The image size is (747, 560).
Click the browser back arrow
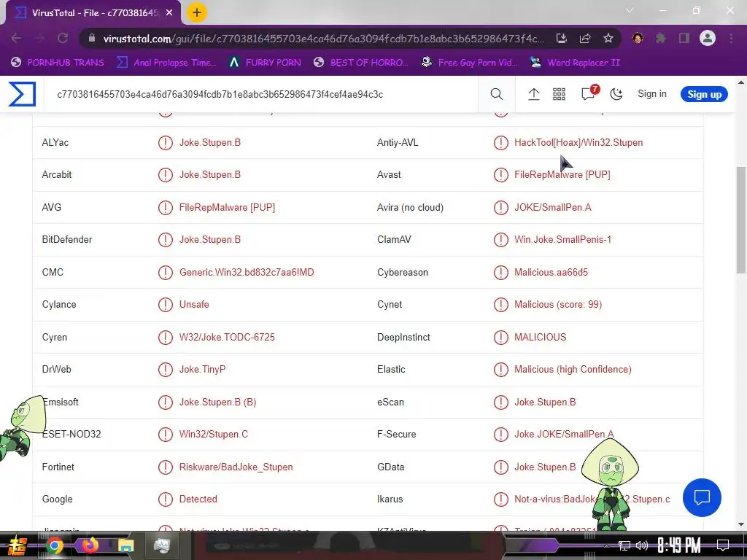tap(16, 38)
